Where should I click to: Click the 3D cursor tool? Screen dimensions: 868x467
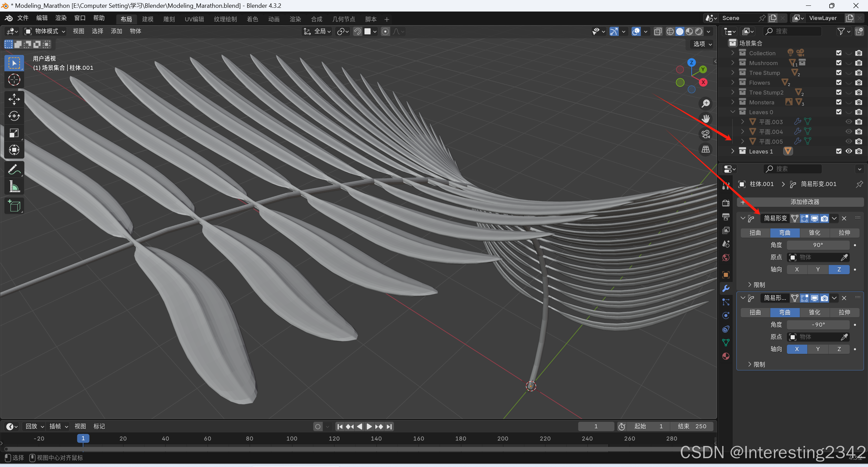[x=14, y=80]
